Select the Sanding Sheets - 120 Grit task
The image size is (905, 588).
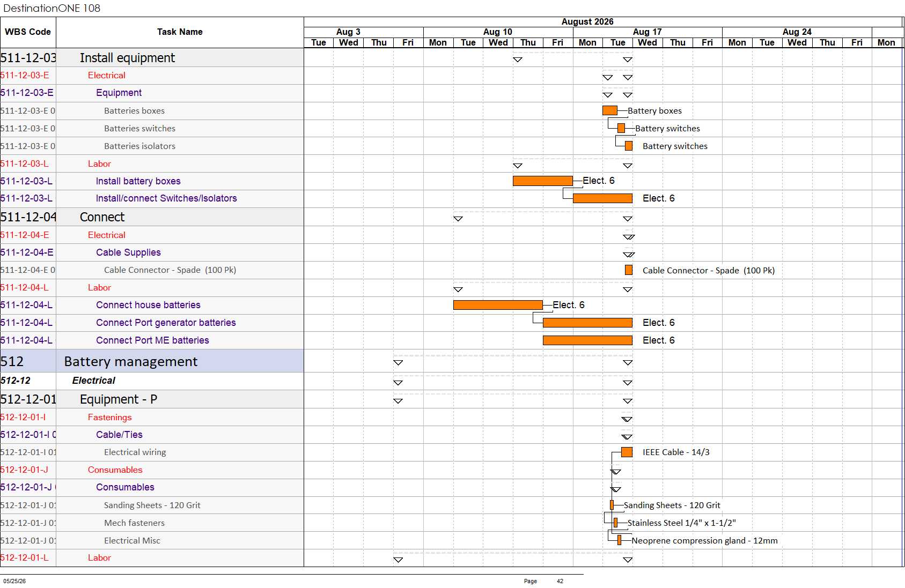152,505
